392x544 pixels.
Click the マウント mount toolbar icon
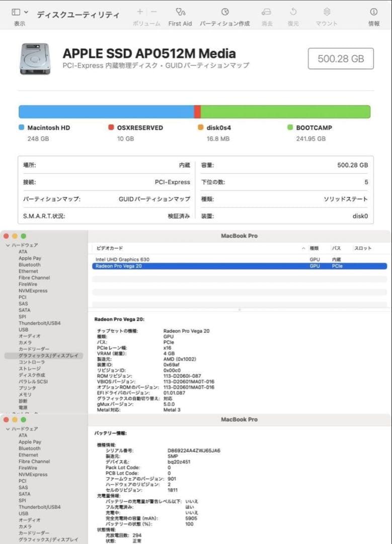click(327, 12)
